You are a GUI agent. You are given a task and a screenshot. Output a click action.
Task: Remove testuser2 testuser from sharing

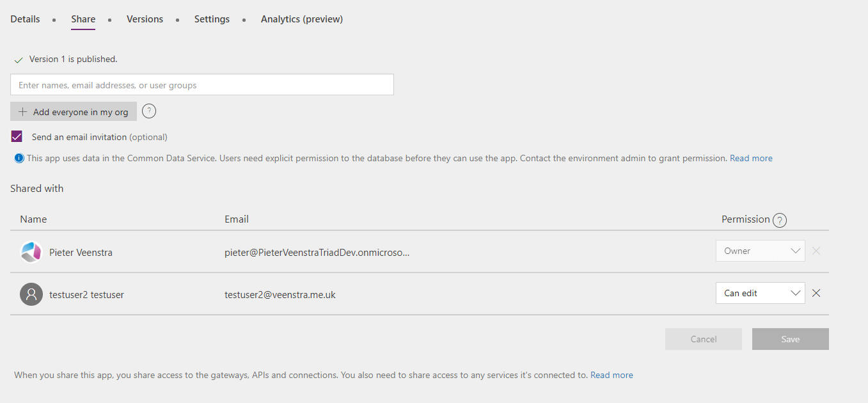[816, 293]
